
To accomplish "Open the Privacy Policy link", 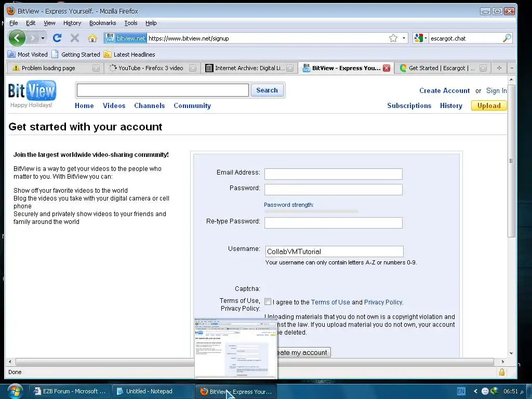I will click(383, 302).
